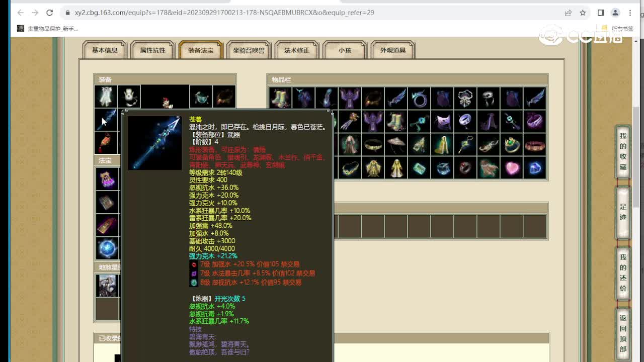Select the purple lantern 法宝 icon

pos(107,178)
